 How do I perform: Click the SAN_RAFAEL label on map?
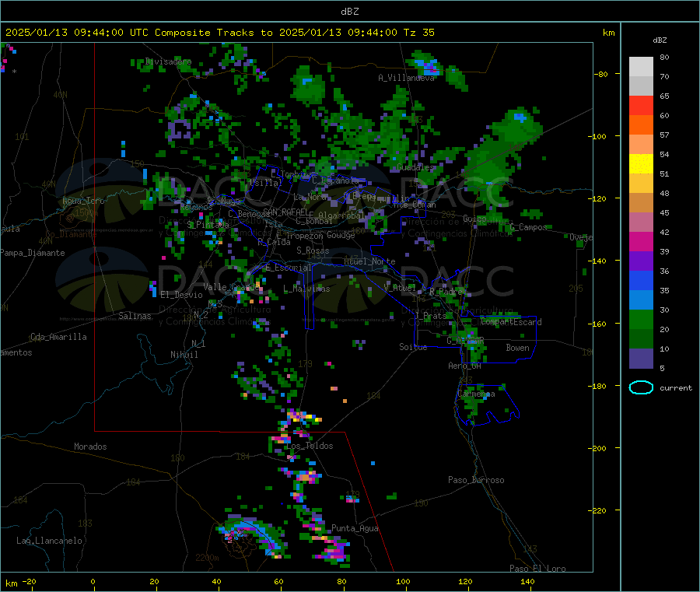tap(285, 212)
